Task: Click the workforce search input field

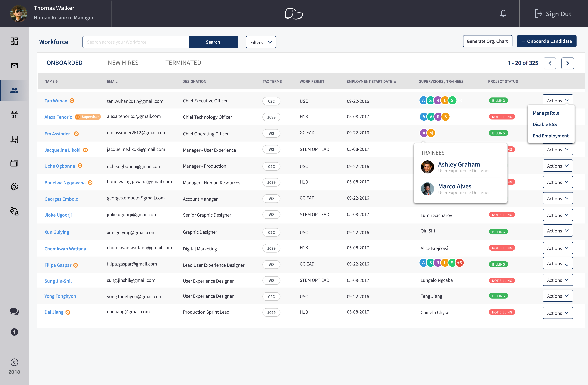Action: point(136,42)
